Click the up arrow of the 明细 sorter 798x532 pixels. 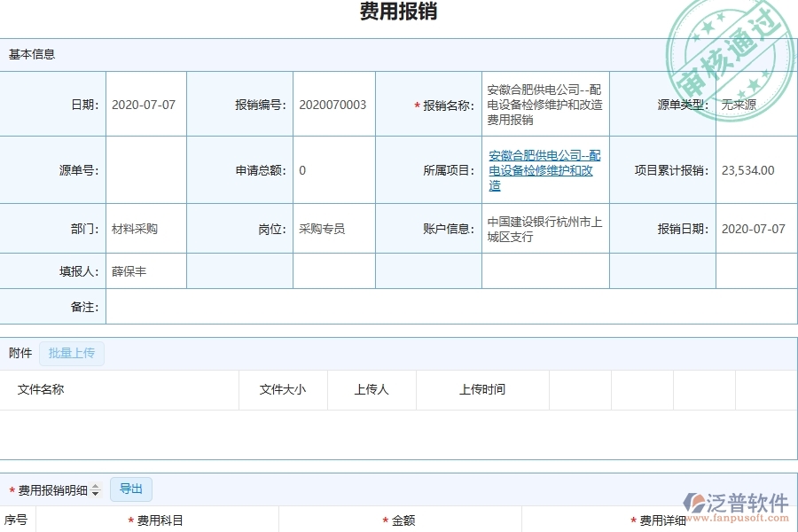(x=94, y=485)
